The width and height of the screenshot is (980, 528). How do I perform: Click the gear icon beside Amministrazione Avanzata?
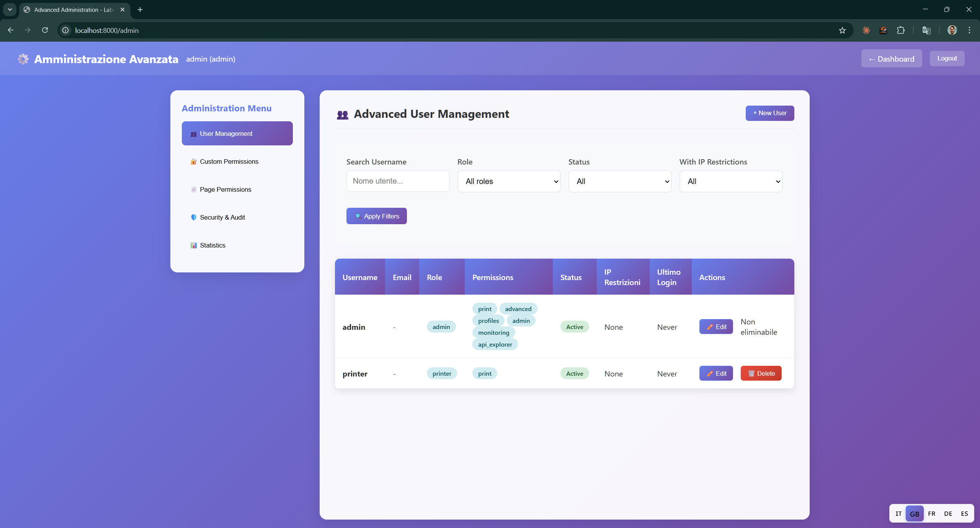[23, 59]
